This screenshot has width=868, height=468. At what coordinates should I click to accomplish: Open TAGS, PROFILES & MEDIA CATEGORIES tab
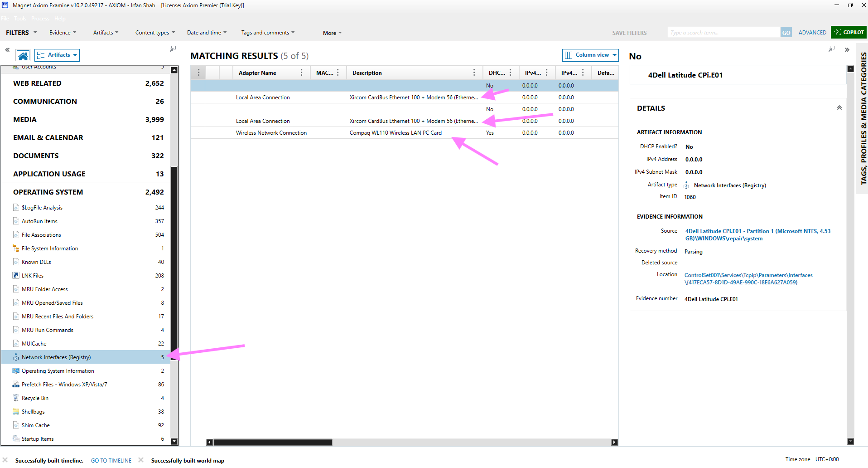click(x=863, y=118)
